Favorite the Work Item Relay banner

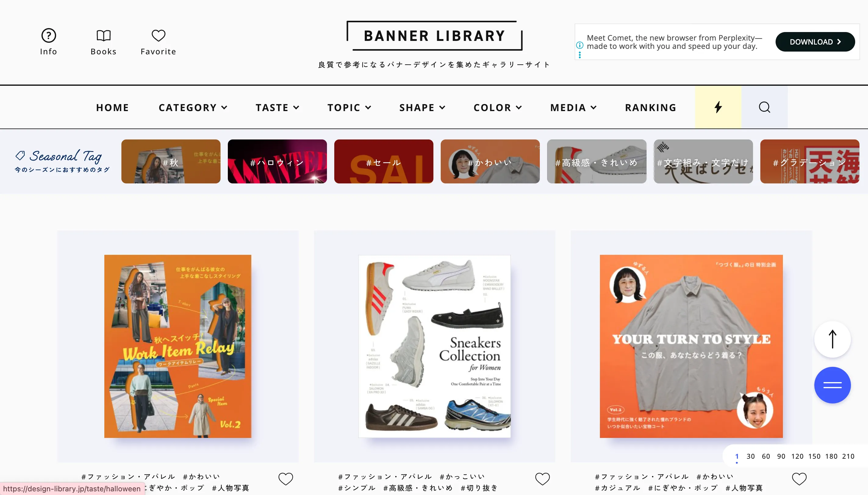(286, 479)
